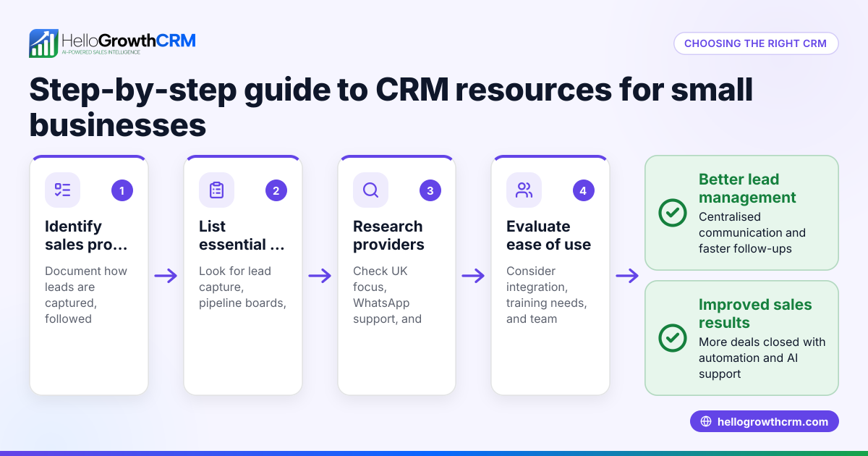
Task: Select the number 3 step badge
Action: 430,190
